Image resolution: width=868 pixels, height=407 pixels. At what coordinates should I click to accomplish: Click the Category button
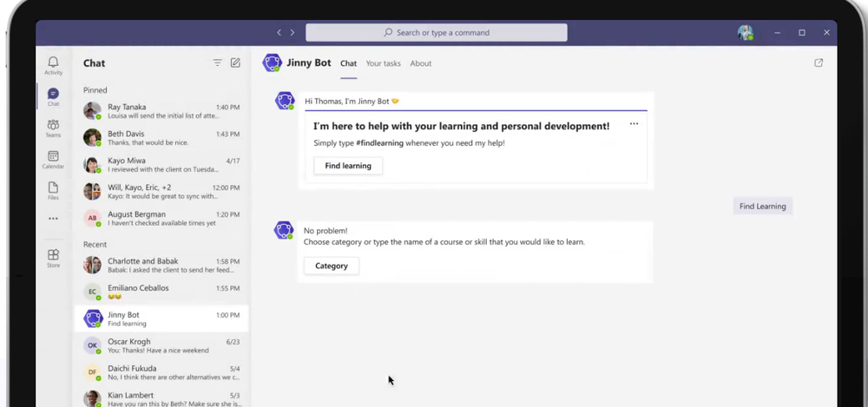point(332,266)
